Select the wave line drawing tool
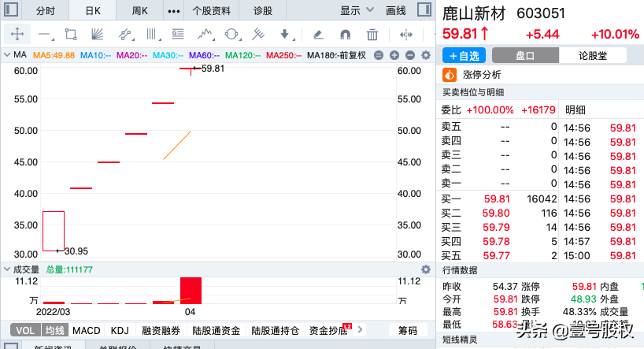 coord(205,34)
